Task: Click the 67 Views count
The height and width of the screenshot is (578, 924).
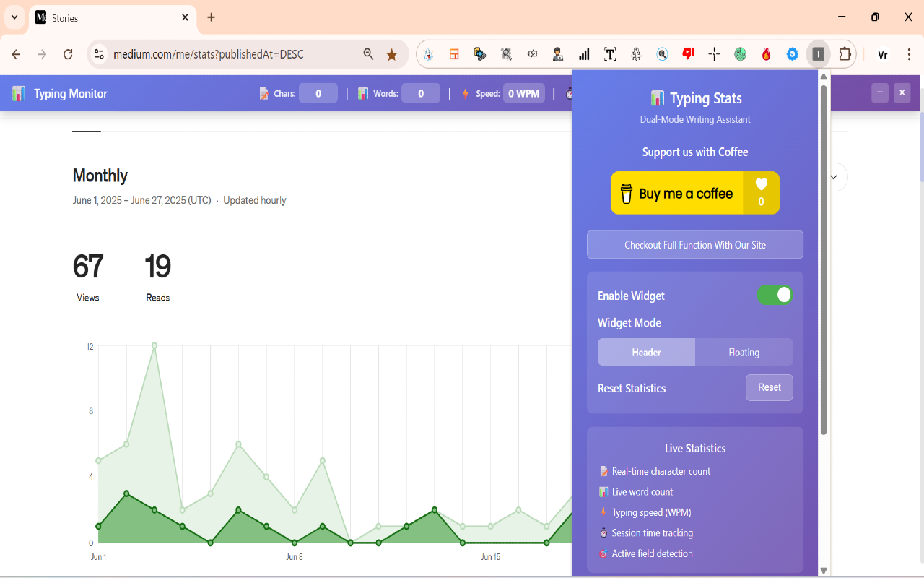Action: (x=88, y=267)
